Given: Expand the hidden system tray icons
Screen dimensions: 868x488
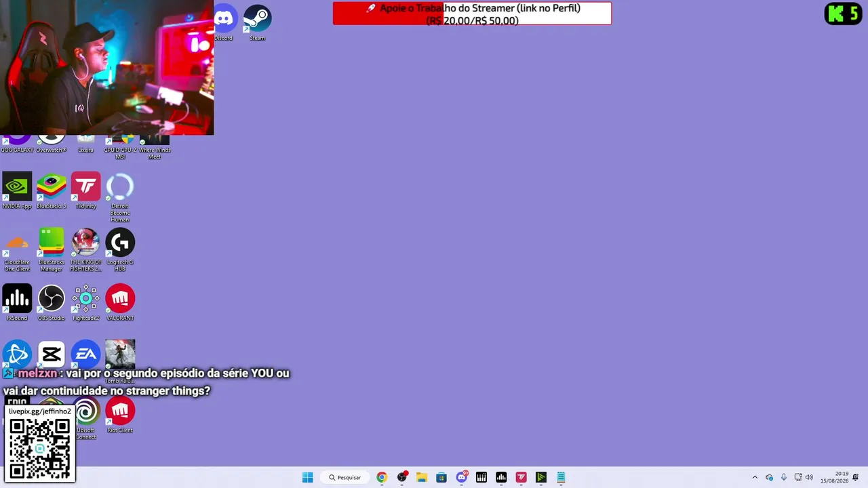Looking at the screenshot, I should coord(755,477).
